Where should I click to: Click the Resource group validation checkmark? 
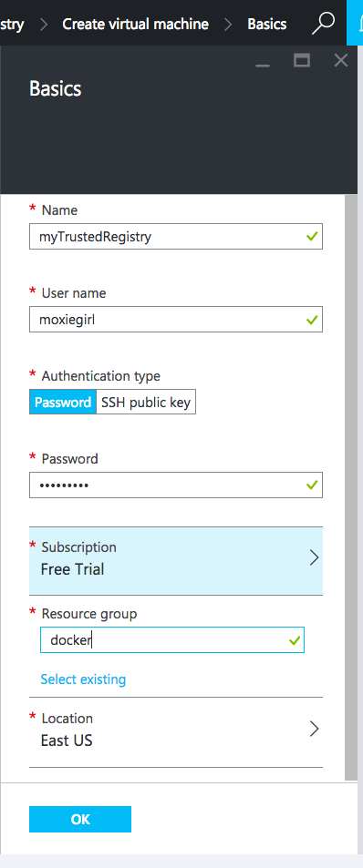pos(295,640)
